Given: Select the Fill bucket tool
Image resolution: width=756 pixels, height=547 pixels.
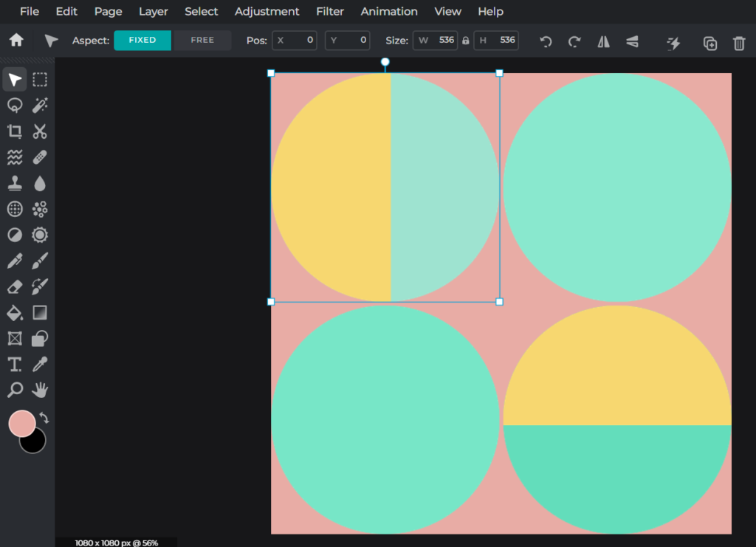Looking at the screenshot, I should coord(14,312).
